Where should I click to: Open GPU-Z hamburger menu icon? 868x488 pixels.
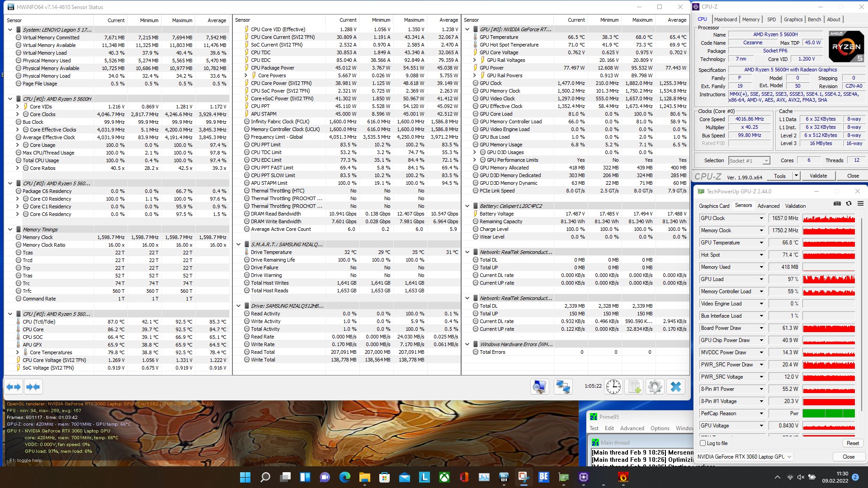860,204
